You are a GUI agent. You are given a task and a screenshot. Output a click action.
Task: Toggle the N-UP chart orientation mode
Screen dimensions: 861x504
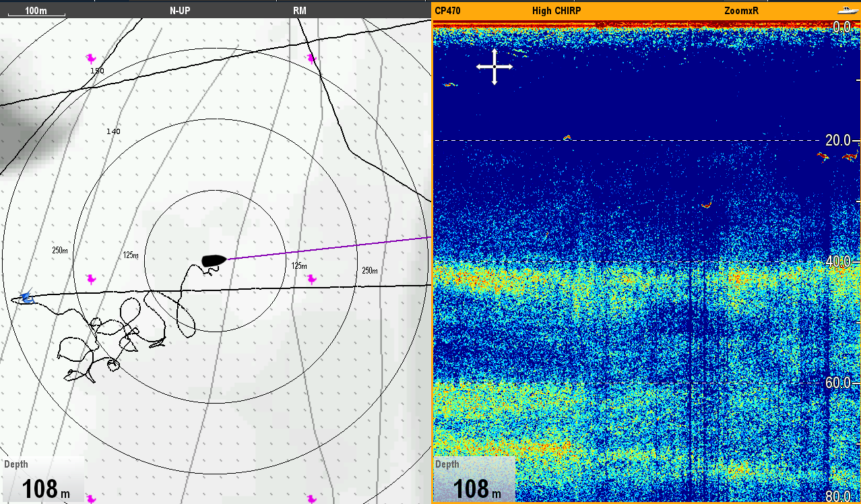(179, 11)
